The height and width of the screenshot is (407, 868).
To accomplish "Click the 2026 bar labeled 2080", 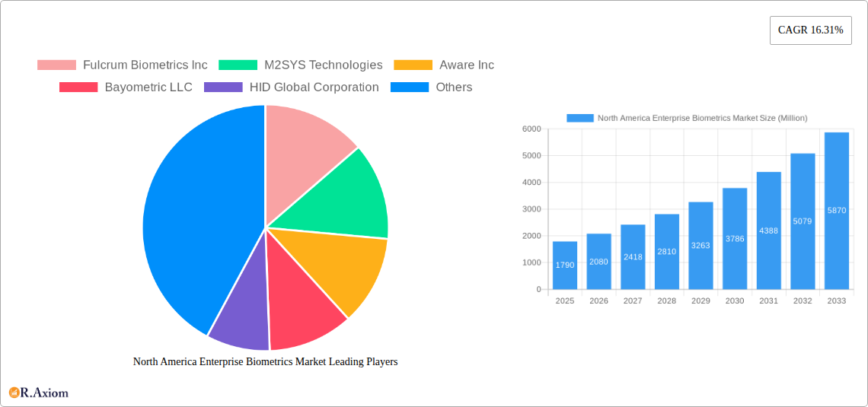I will (599, 262).
